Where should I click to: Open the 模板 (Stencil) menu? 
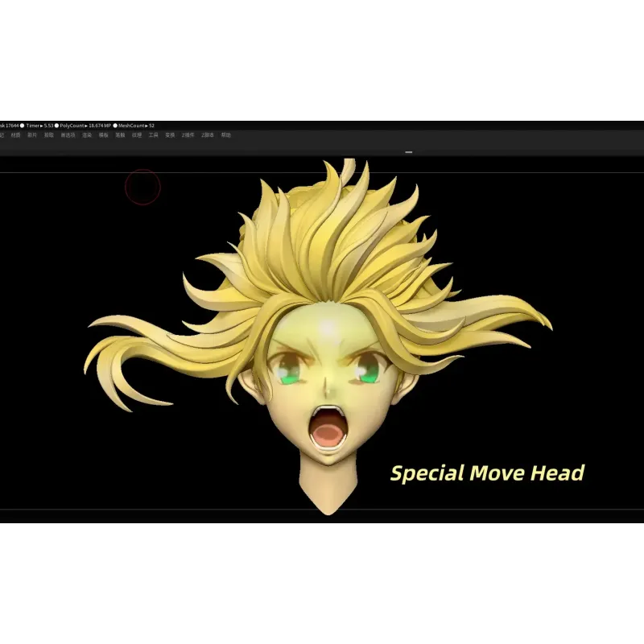[x=104, y=135]
